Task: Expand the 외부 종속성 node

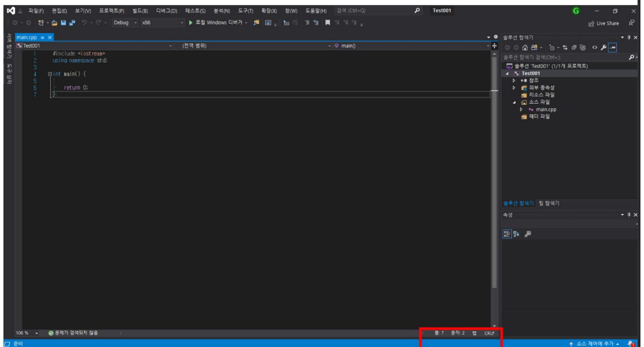Action: pyautogui.click(x=514, y=88)
